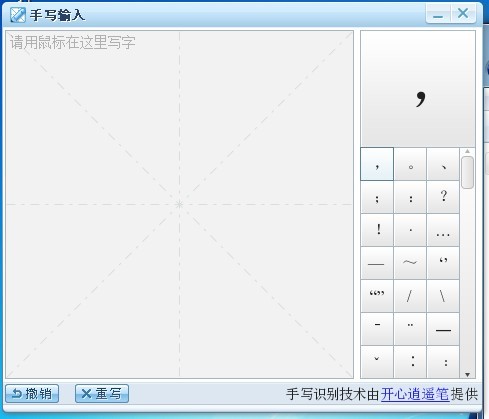Open the 开心逍遥笔 link

click(x=415, y=394)
